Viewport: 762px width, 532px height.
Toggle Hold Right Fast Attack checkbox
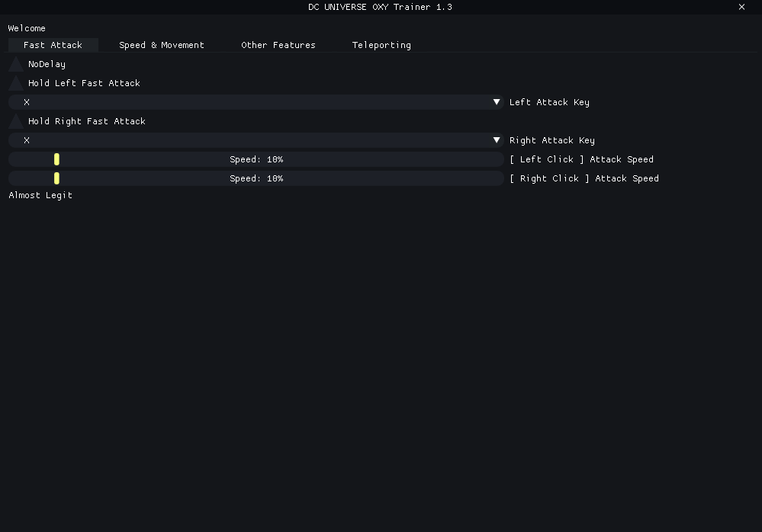[16, 121]
